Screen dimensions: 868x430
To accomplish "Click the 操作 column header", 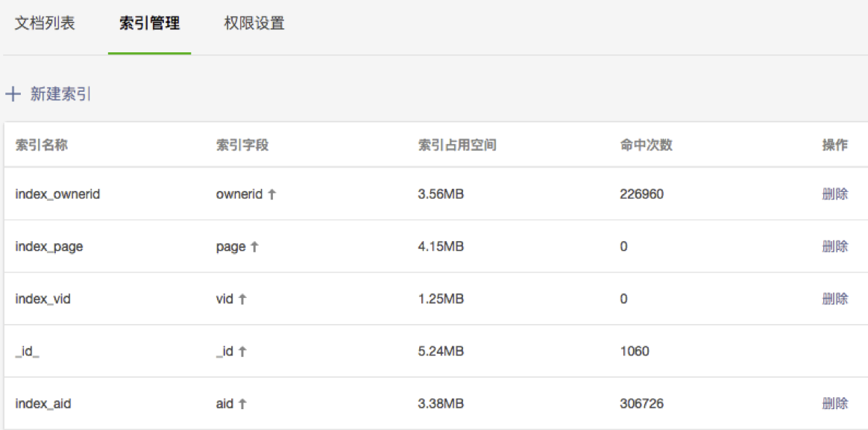I will coord(834,145).
